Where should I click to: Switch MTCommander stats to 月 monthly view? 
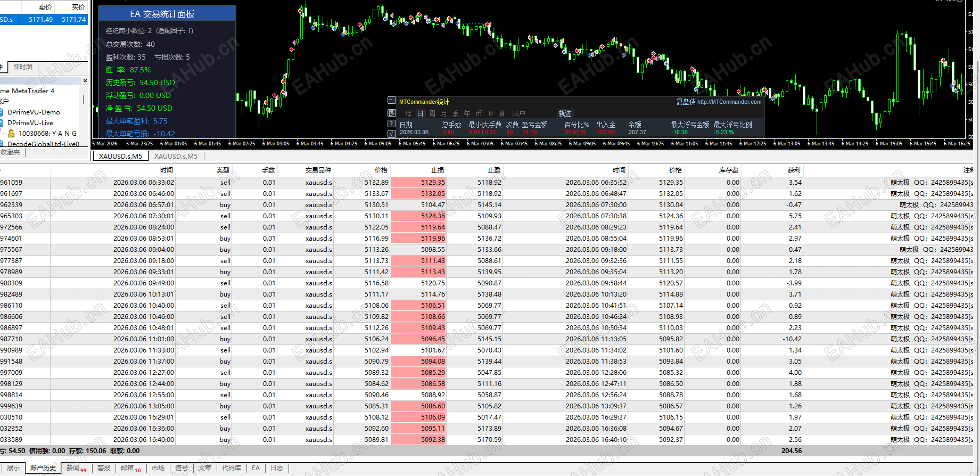(x=444, y=113)
